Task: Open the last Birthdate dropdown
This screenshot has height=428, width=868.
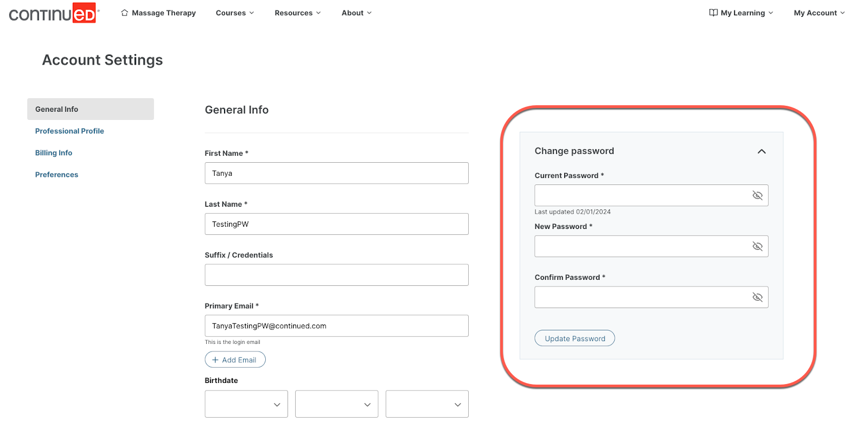Action: (427, 404)
